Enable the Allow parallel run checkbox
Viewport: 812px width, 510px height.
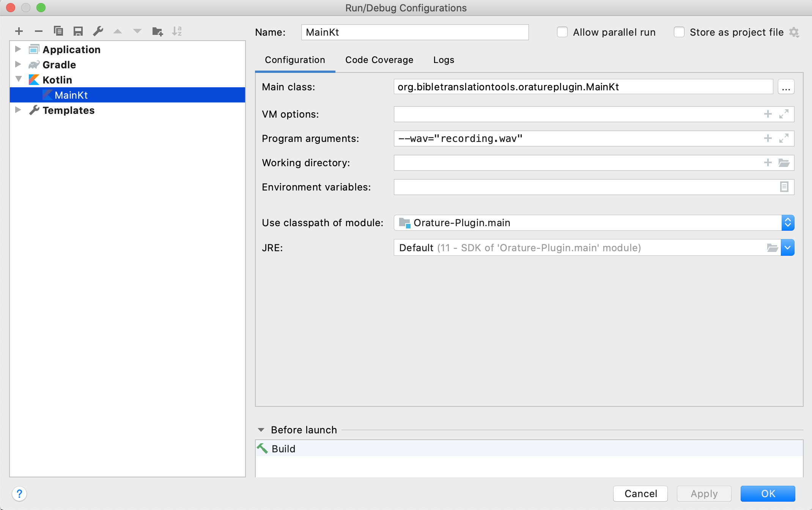(562, 32)
